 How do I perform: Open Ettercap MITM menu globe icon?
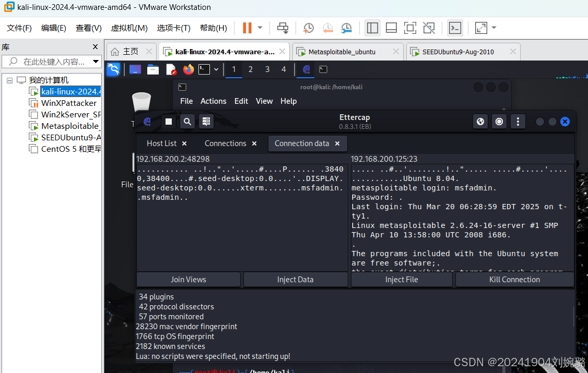pyautogui.click(x=480, y=122)
